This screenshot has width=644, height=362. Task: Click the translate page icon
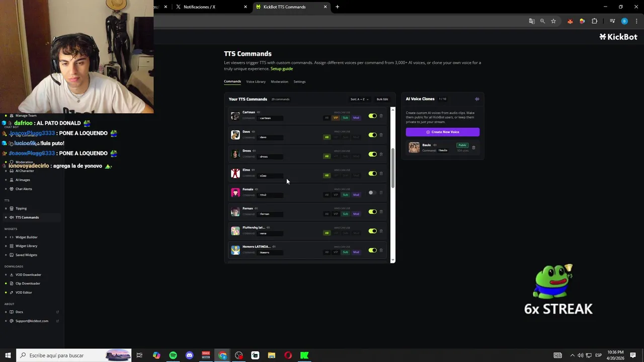click(532, 21)
